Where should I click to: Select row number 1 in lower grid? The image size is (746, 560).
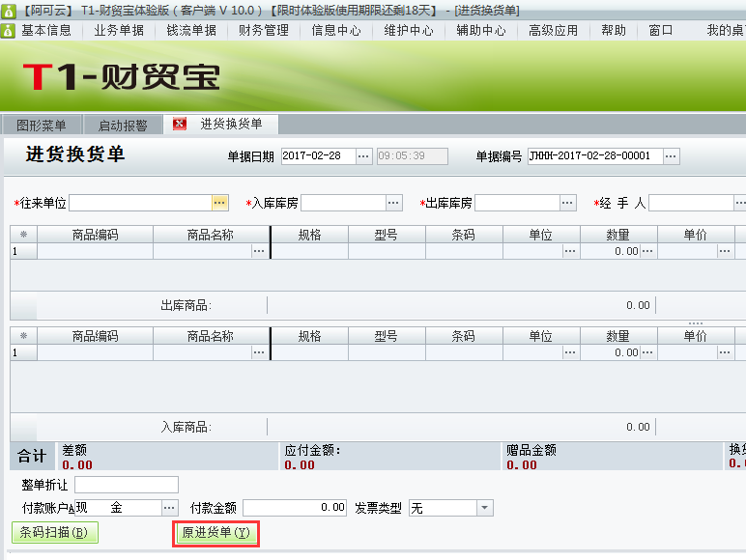[24, 352]
